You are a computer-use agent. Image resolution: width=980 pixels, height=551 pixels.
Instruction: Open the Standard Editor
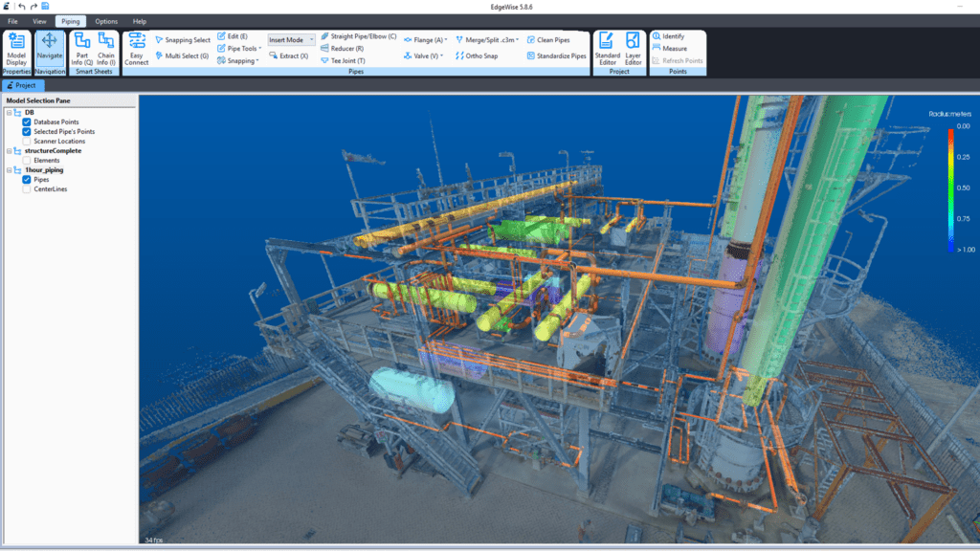(x=607, y=48)
